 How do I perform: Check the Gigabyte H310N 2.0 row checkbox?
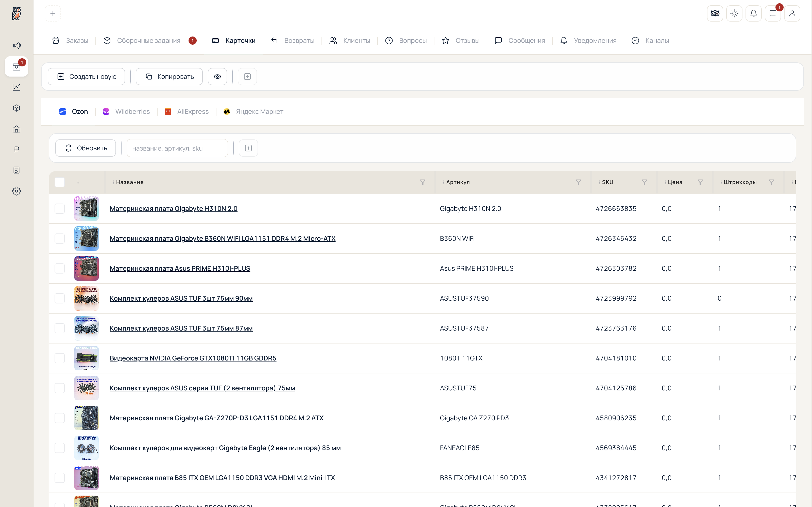pos(60,209)
